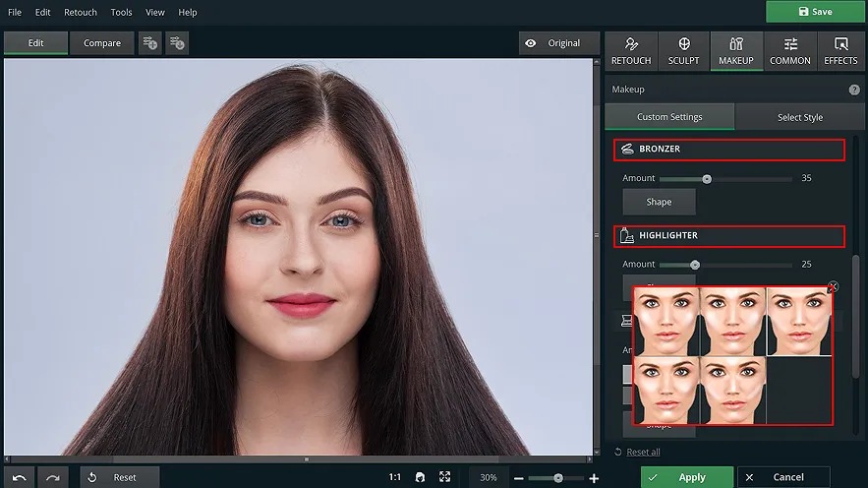Collapse the Bronzer section header
This screenshot has height=488, width=868.
tap(729, 150)
